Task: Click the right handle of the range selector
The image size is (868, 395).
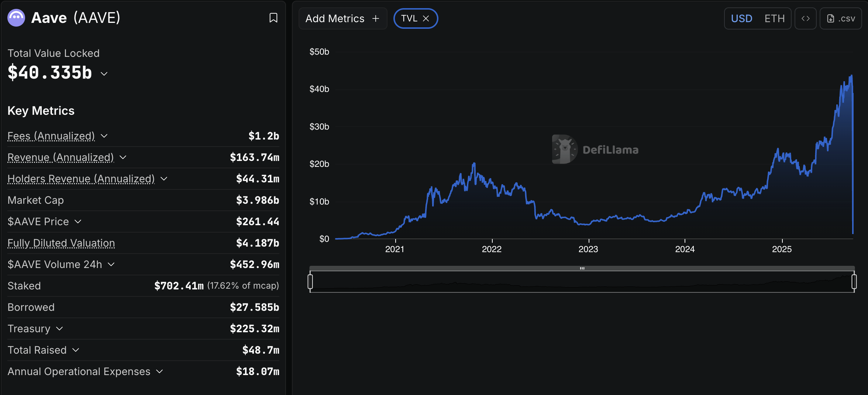Action: [x=854, y=281]
